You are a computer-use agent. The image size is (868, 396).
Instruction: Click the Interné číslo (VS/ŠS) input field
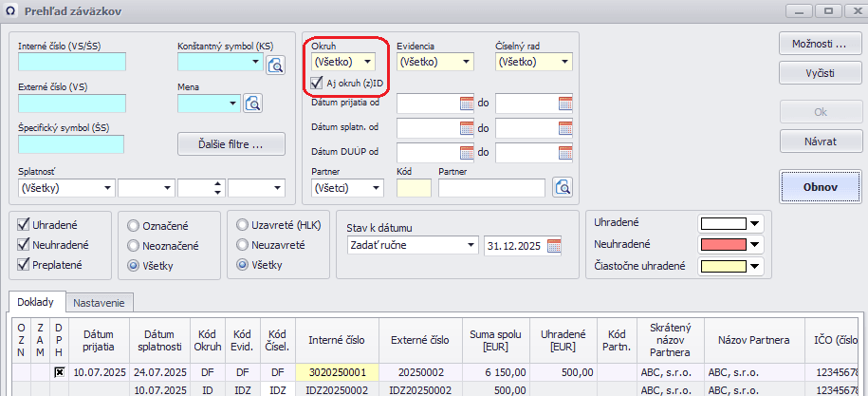tap(71, 63)
